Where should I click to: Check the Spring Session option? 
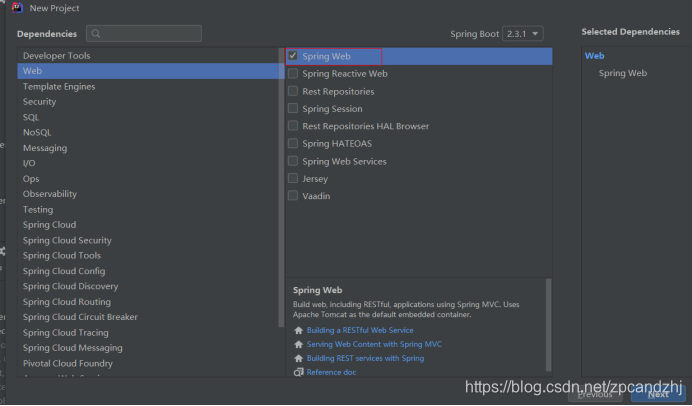tap(293, 109)
